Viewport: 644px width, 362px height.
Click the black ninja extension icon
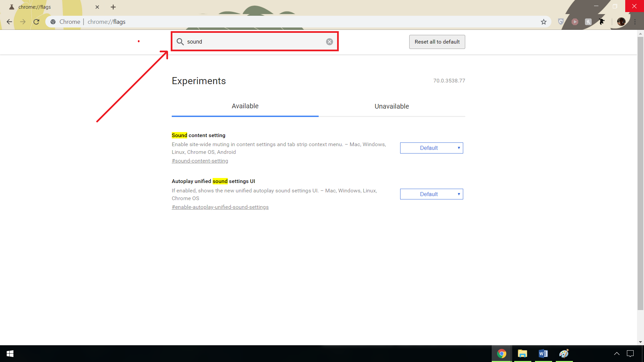point(602,22)
